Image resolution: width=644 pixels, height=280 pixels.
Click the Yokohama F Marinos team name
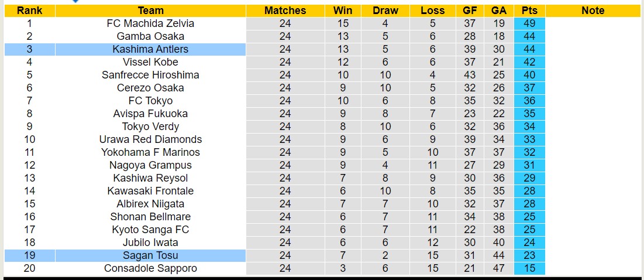[150, 152]
